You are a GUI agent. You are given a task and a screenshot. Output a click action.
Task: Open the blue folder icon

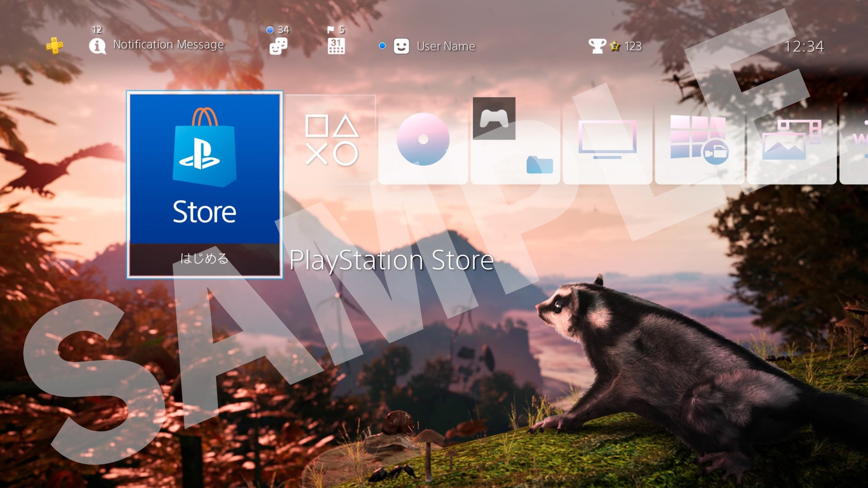[539, 165]
